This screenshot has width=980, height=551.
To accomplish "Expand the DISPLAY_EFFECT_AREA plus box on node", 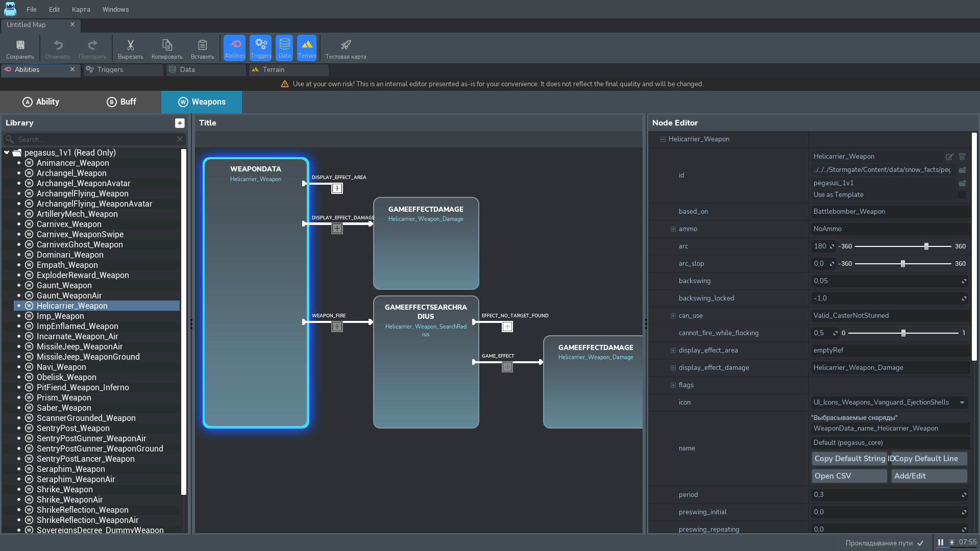I will (337, 188).
